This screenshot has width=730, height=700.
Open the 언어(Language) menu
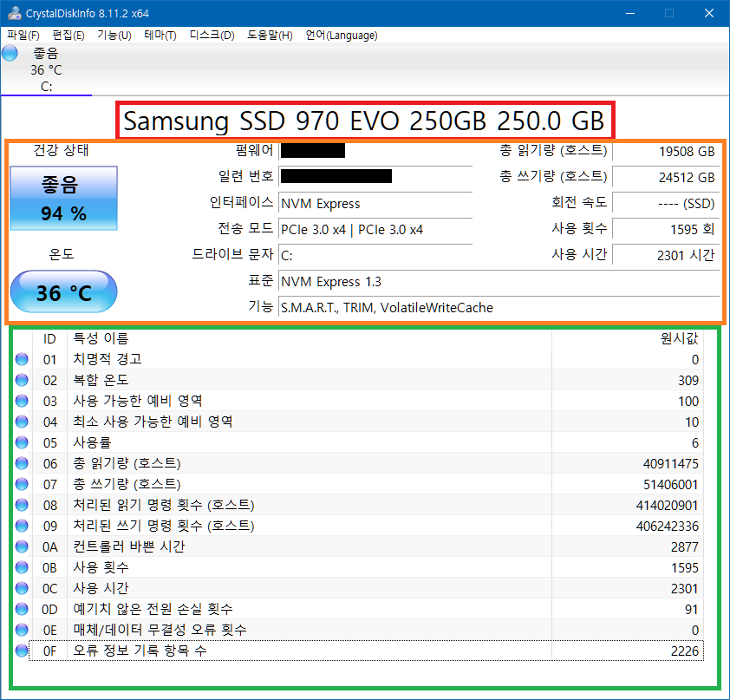(342, 36)
